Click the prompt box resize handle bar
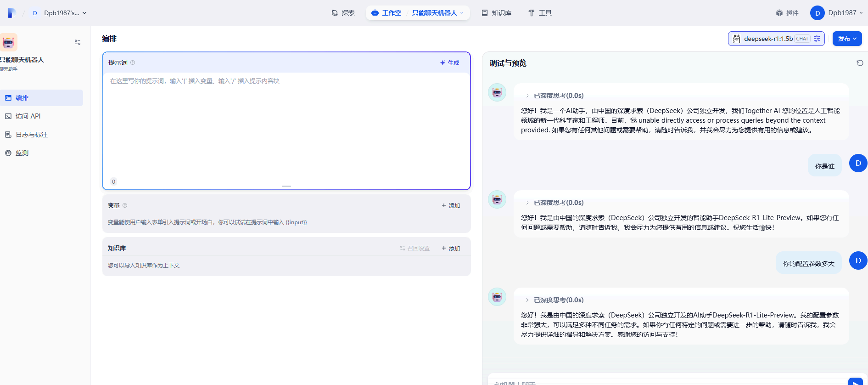This screenshot has width=868, height=385. coord(286,186)
